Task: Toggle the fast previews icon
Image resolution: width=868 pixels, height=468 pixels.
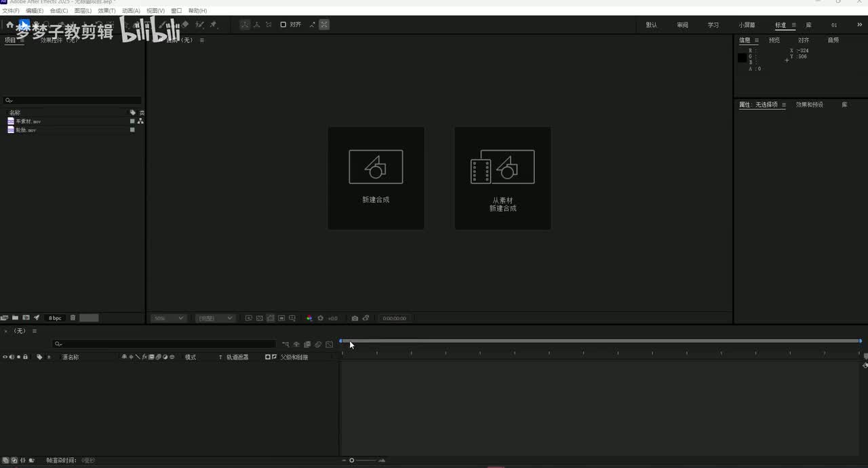Action: (x=248, y=318)
